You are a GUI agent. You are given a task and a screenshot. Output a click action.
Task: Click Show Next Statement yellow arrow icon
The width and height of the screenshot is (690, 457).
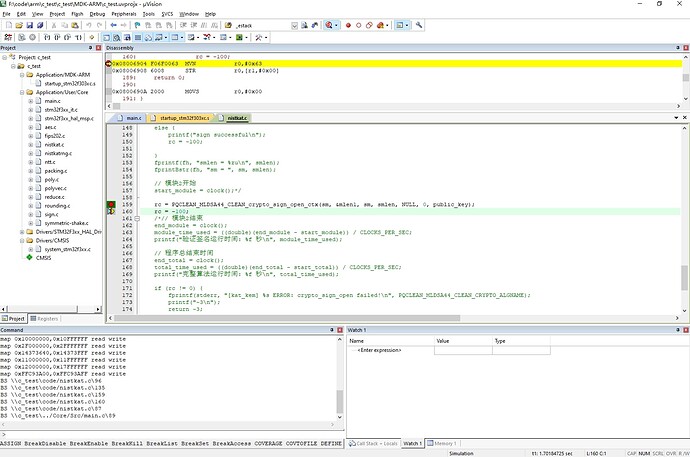click(92, 37)
